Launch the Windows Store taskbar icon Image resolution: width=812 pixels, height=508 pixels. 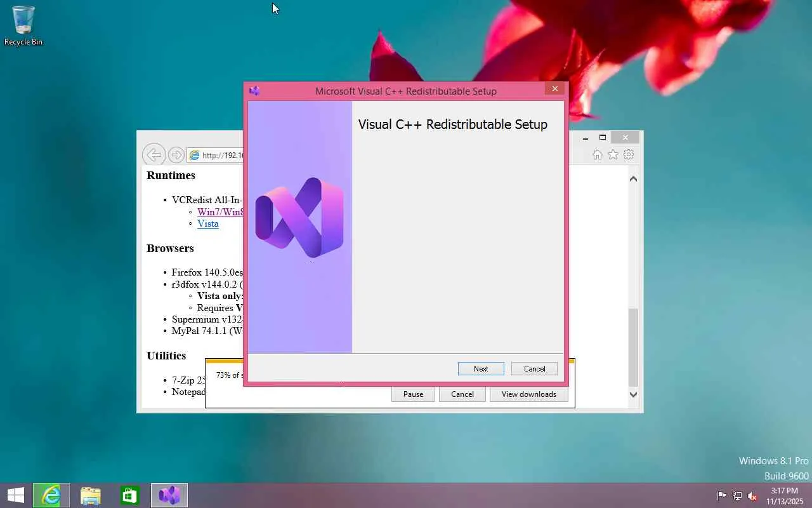(x=130, y=495)
